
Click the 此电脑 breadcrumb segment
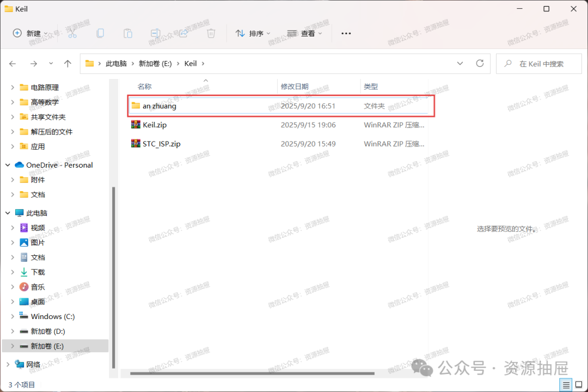click(x=117, y=63)
